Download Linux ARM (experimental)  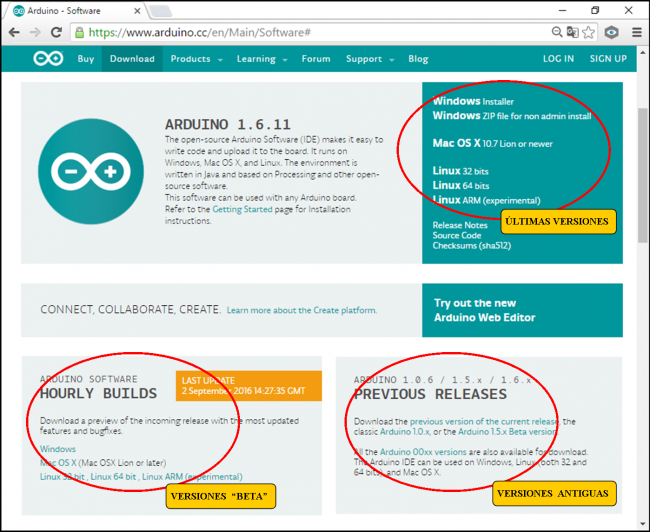pos(486,200)
